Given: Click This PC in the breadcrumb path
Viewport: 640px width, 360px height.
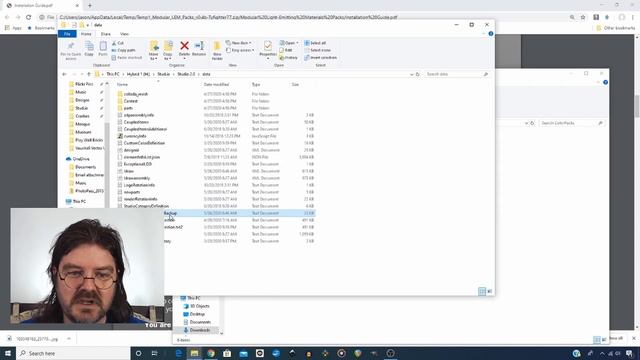Looking at the screenshot, I should click(113, 74).
